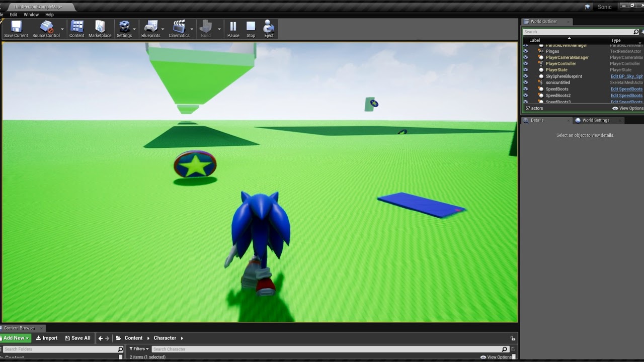This screenshot has width=644, height=362.
Task: Toggle visibility of SkySphereBlueprint
Action: point(525,76)
